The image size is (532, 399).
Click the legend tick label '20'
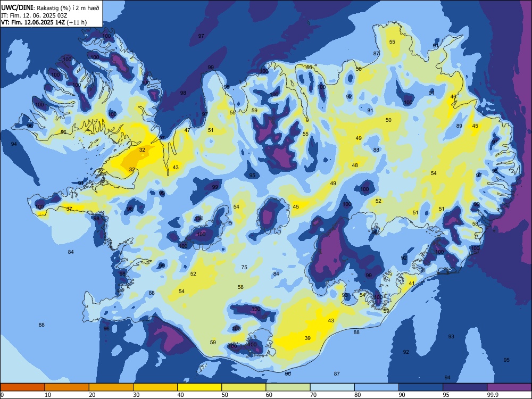(92, 395)
